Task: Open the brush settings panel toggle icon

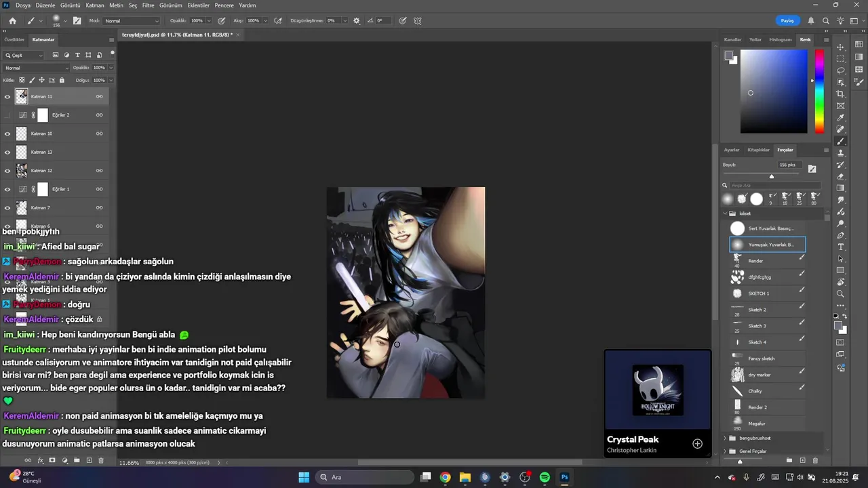Action: (x=77, y=21)
